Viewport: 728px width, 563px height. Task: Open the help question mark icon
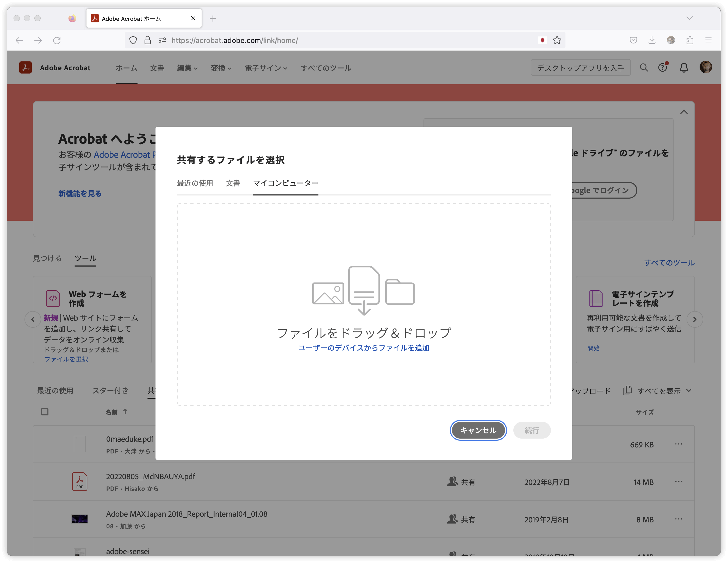(x=663, y=68)
